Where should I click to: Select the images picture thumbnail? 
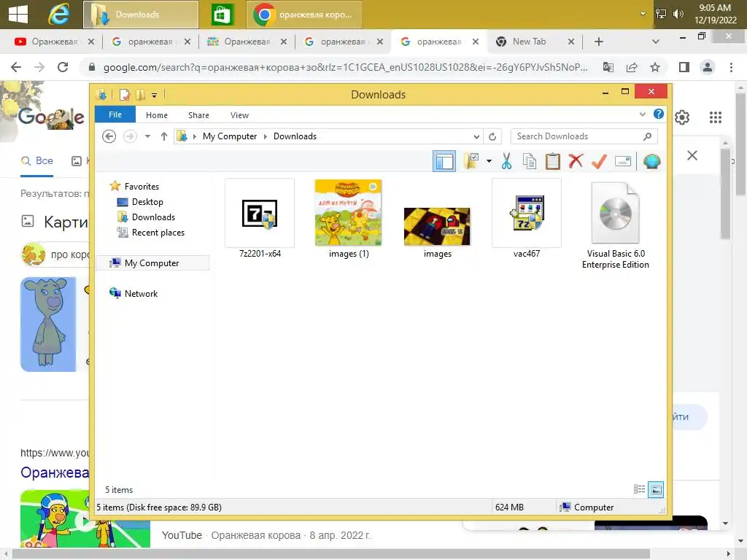coord(438,233)
